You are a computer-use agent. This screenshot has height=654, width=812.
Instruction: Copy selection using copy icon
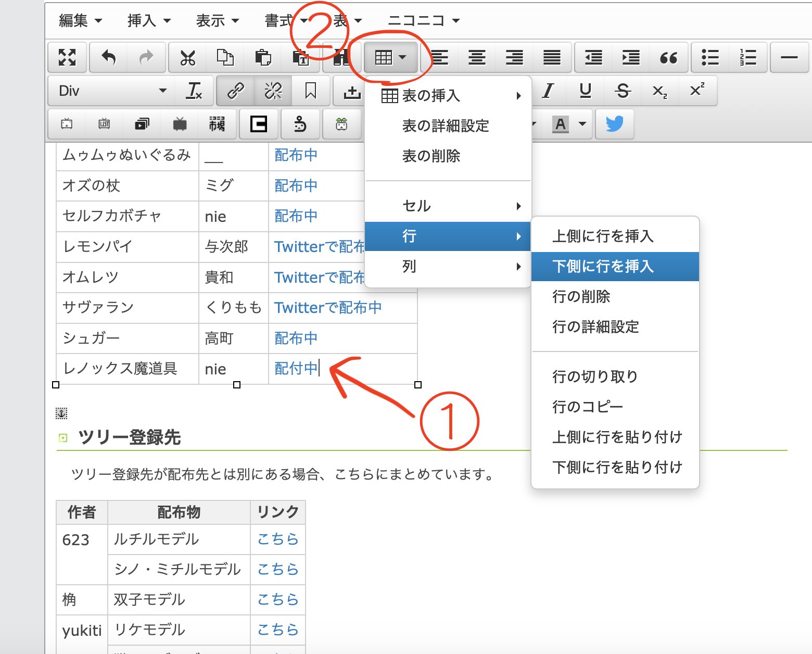225,57
